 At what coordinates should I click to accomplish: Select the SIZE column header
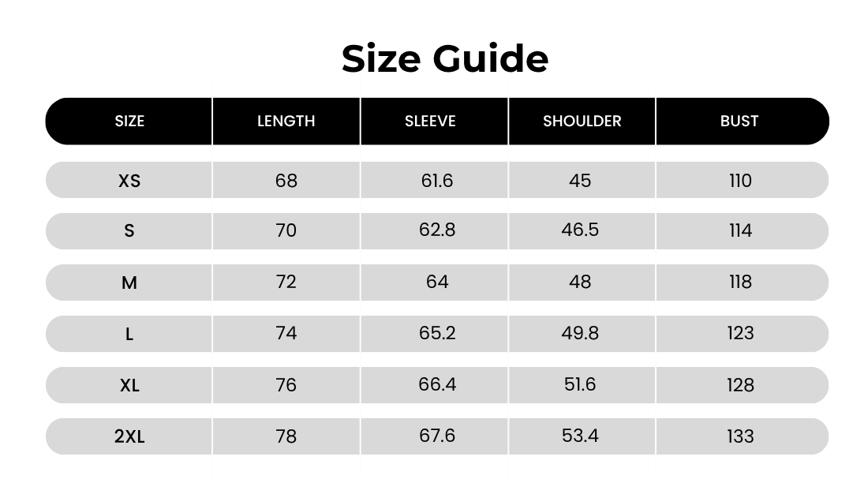coord(129,122)
